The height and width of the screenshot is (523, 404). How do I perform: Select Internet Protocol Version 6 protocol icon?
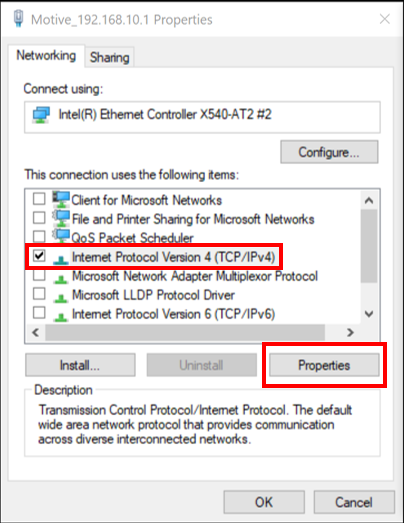pos(61,316)
